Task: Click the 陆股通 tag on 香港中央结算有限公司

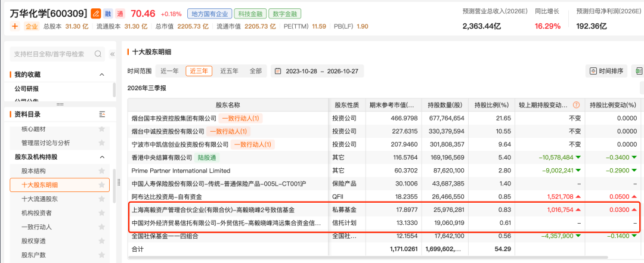Action: tap(207, 157)
